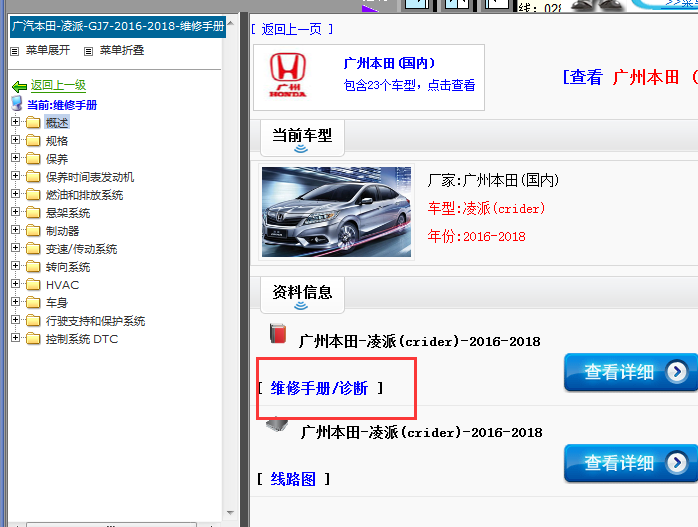Select 行驶支持和保护系统 tree item
This screenshot has height=527, width=698.
pyautogui.click(x=95, y=321)
